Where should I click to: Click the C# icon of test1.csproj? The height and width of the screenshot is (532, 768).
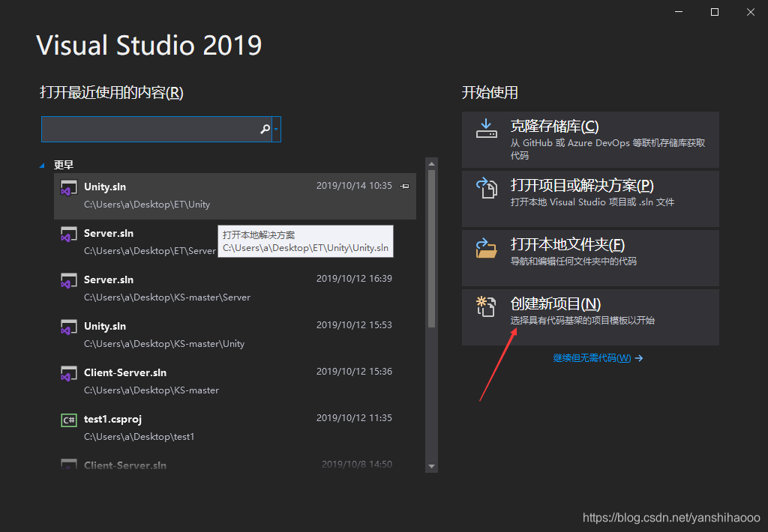coord(68,420)
